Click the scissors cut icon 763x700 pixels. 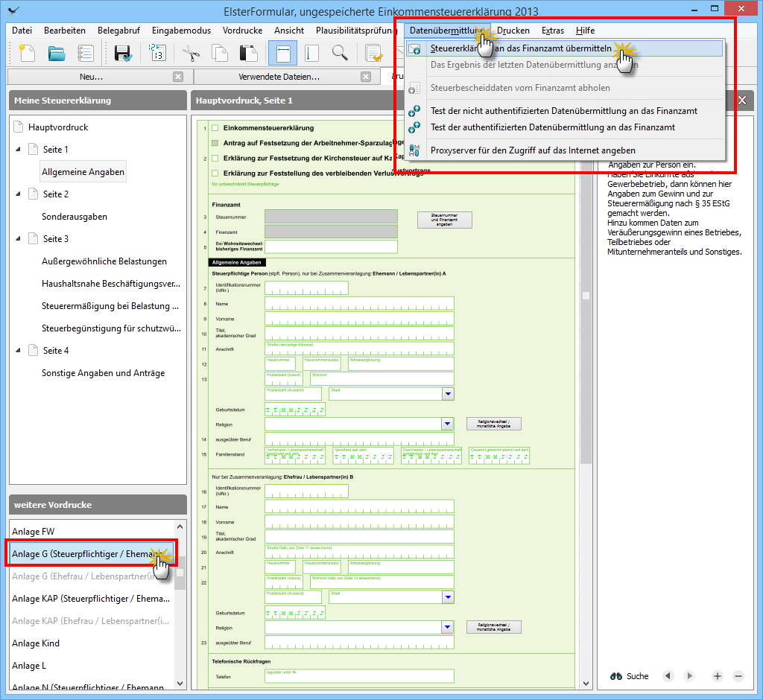[191, 53]
